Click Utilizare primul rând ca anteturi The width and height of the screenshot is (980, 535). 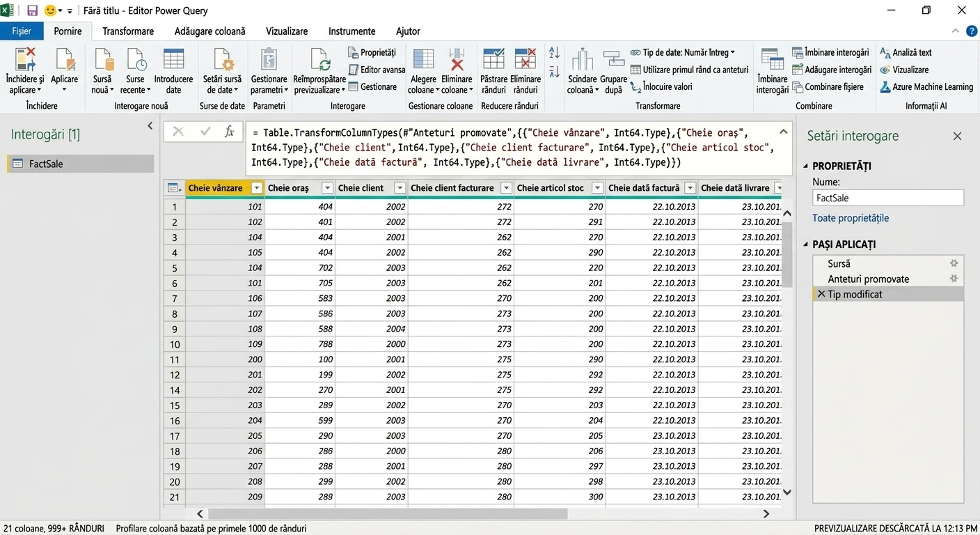pos(690,70)
